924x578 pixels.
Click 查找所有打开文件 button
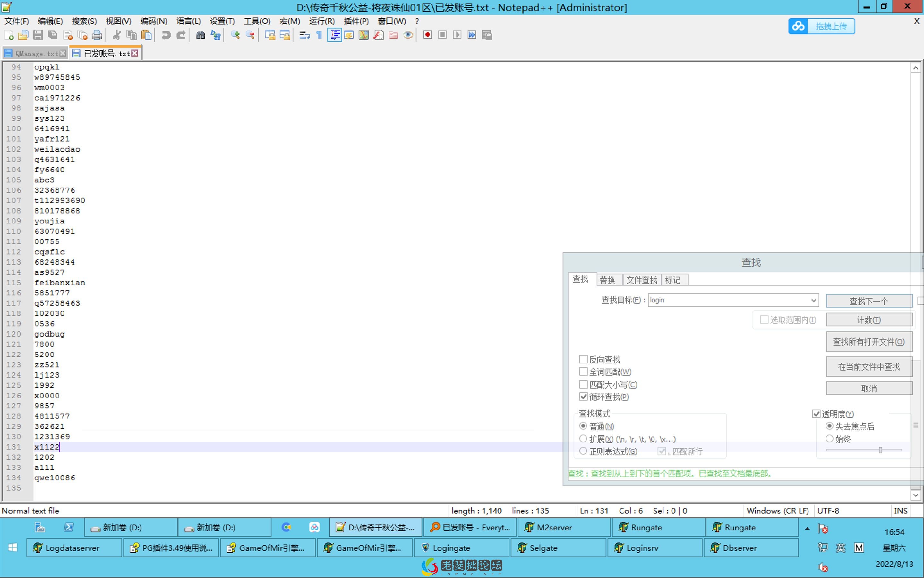(x=869, y=342)
